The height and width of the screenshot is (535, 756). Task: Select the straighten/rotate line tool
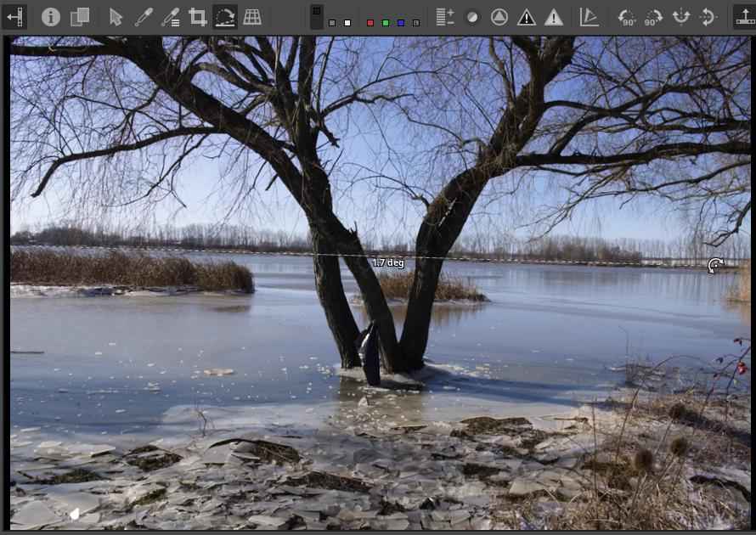pos(224,17)
